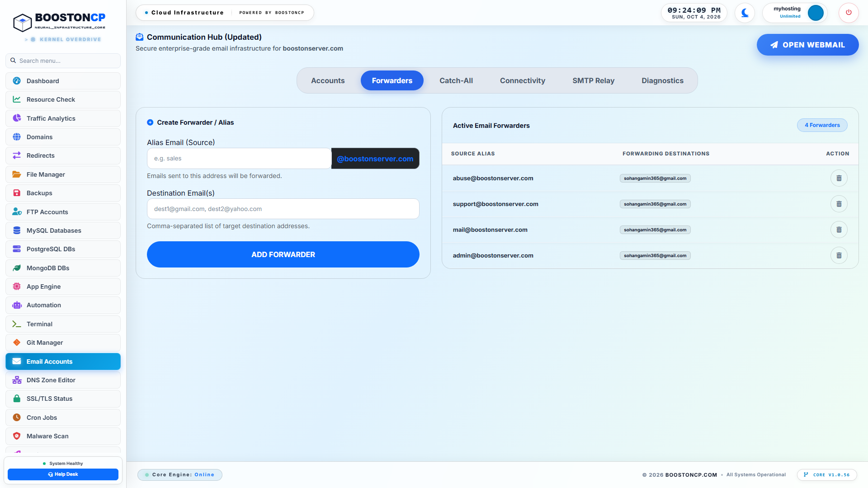Go to Traffic Analytics
Image resolution: width=868 pixels, height=488 pixels.
tap(63, 118)
